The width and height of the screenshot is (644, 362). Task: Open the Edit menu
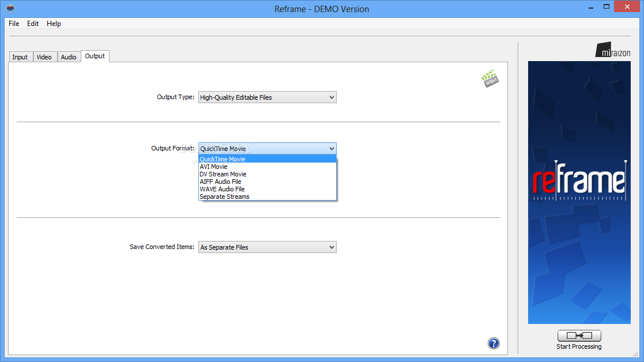tap(33, 24)
